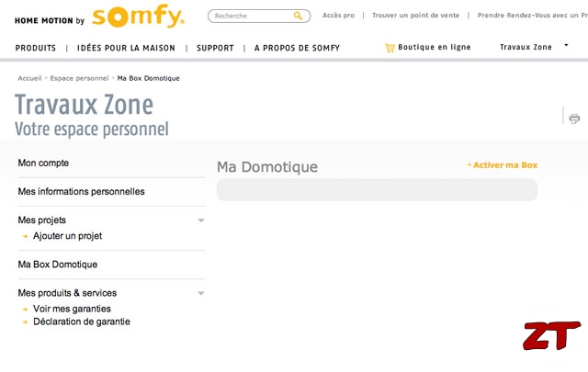This screenshot has height=372, width=588.
Task: Expand the Travaux Zone dropdown arrow
Action: (x=566, y=45)
